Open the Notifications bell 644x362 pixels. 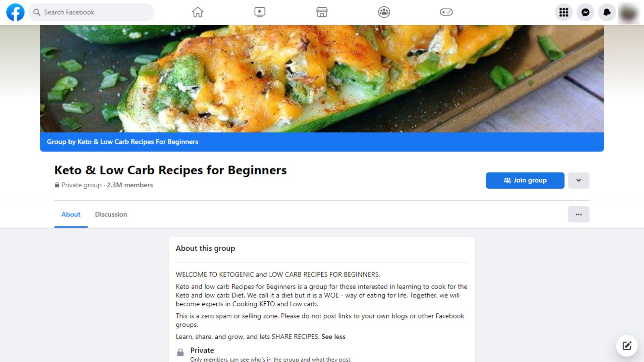click(607, 12)
